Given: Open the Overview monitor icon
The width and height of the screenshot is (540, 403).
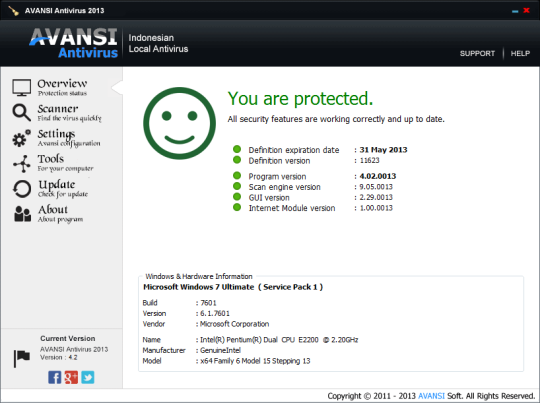Looking at the screenshot, I should 21,87.
